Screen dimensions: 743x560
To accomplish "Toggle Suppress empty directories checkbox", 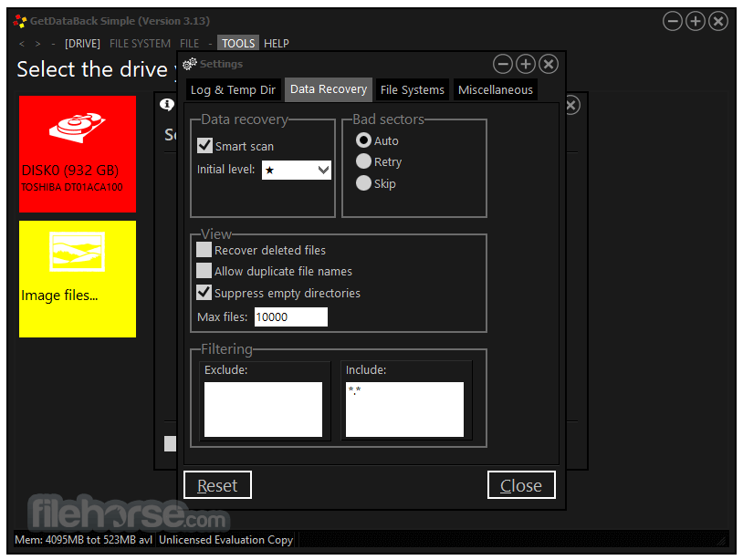I will (204, 292).
